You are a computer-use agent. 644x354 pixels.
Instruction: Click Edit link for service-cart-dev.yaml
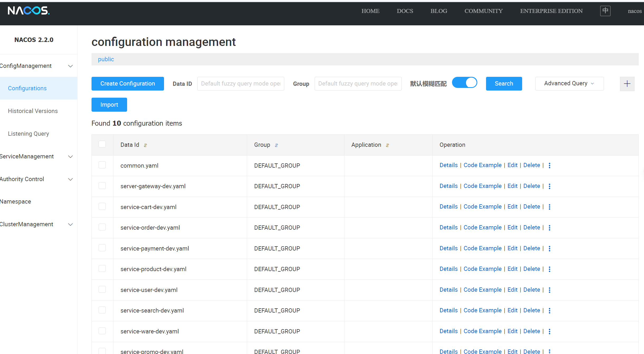512,207
